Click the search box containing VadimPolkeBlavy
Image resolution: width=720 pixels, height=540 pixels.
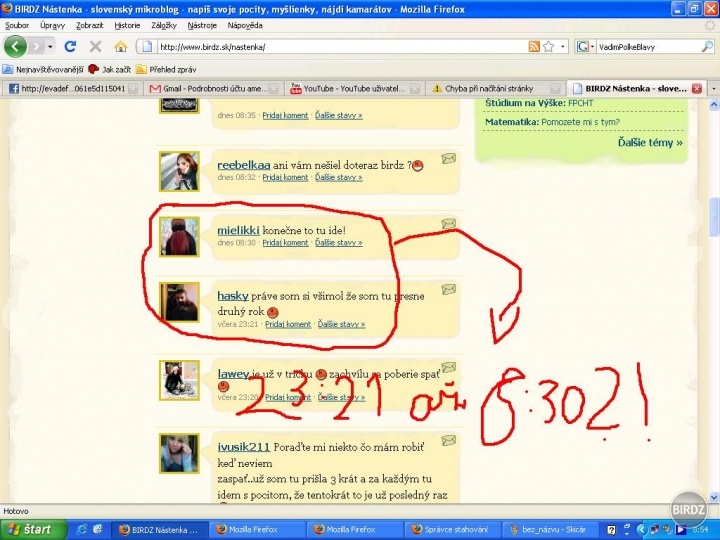[x=648, y=47]
